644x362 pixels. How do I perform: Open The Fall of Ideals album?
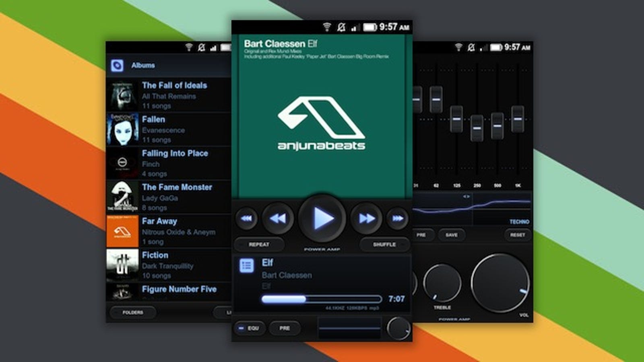[x=169, y=95]
